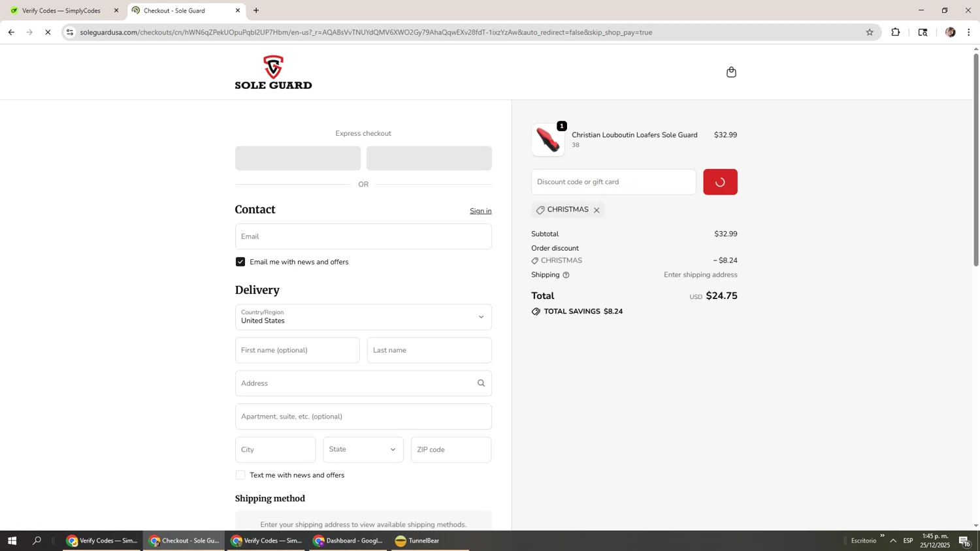The width and height of the screenshot is (980, 551).
Task: Open the Windows Start menu
Action: click(11, 541)
